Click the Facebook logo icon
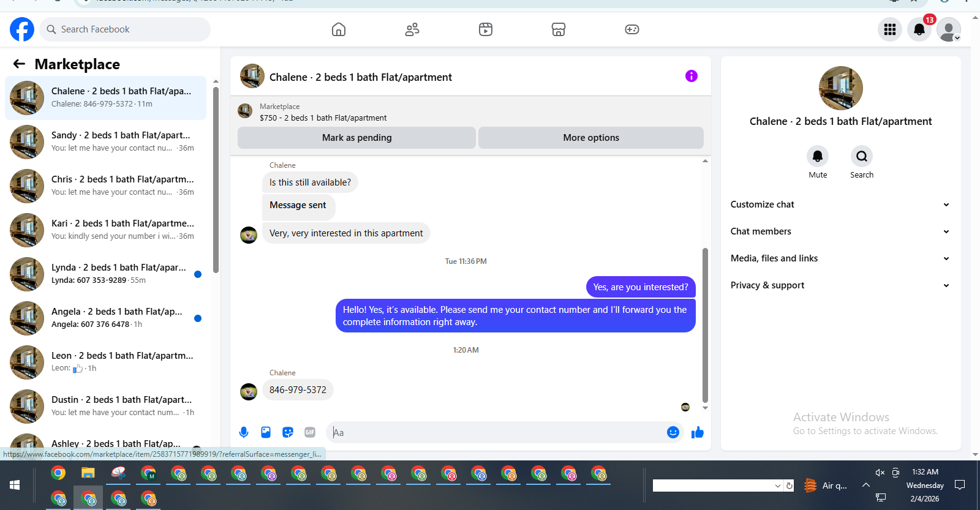 click(x=22, y=29)
